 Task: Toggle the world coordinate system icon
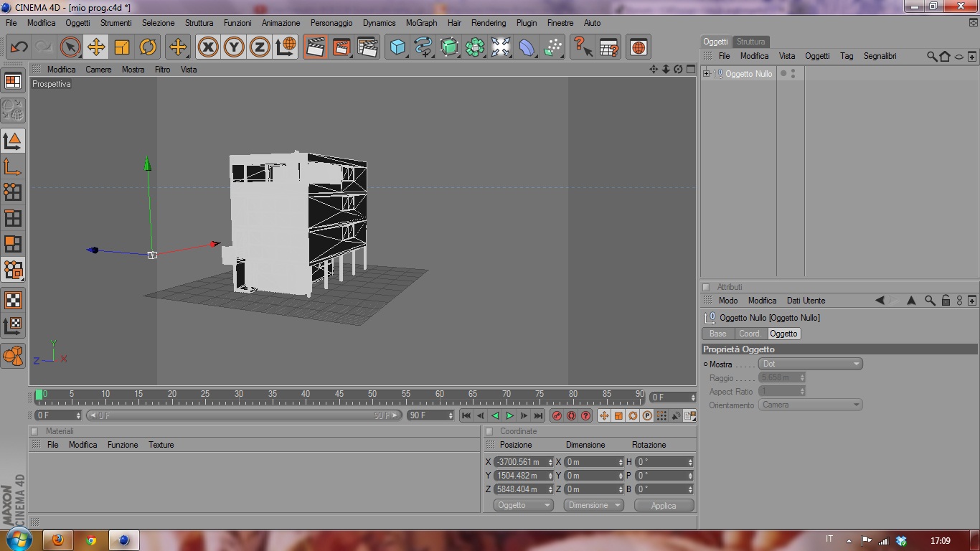click(x=286, y=47)
